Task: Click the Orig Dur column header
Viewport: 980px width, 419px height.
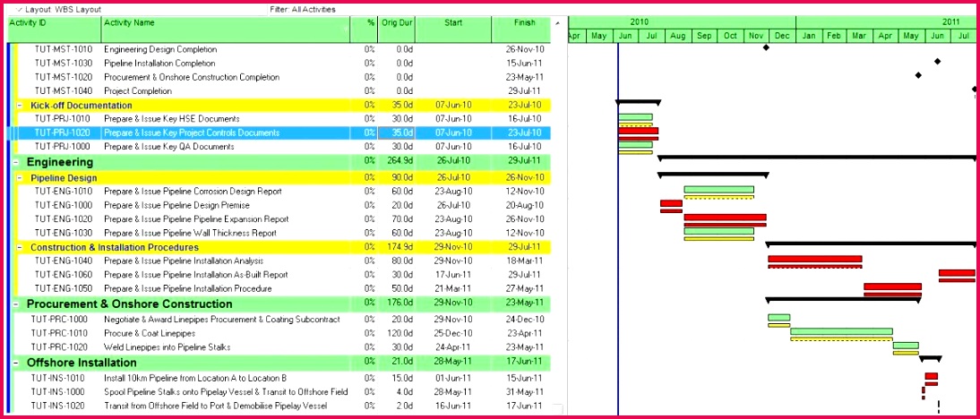Action: pyautogui.click(x=396, y=30)
